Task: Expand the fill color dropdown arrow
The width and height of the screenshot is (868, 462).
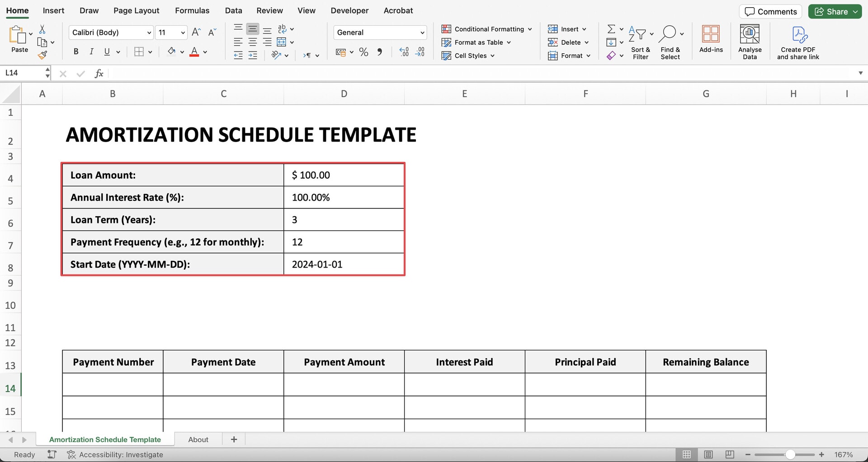Action: pos(182,51)
